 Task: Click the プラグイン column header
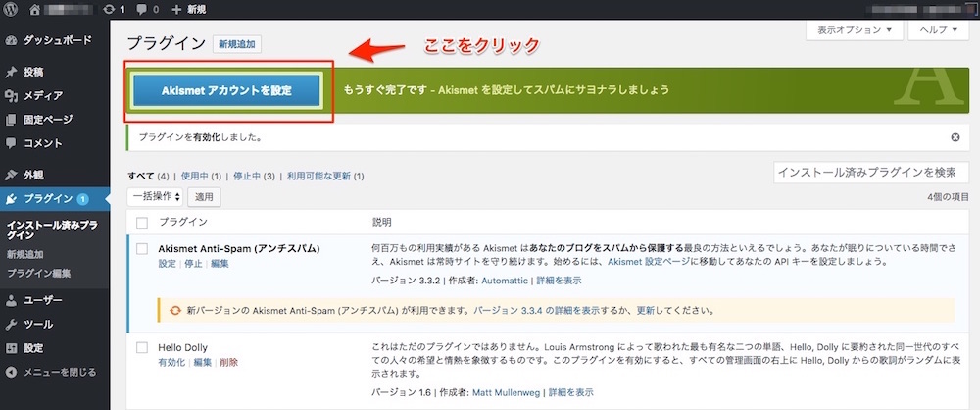[182, 223]
